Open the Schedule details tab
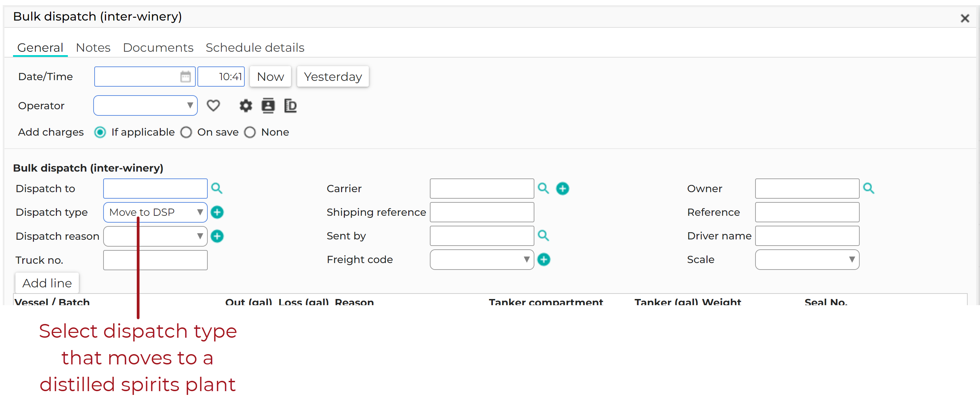The image size is (980, 411). click(x=255, y=48)
